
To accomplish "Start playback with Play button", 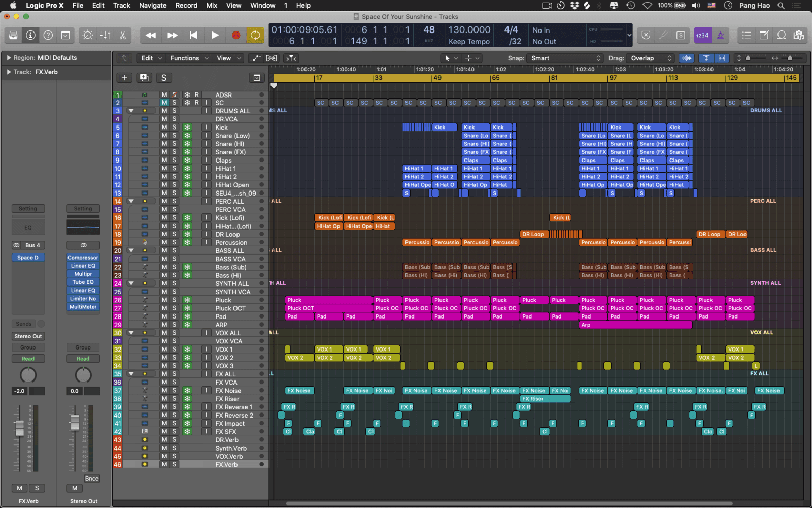I will click(x=215, y=35).
